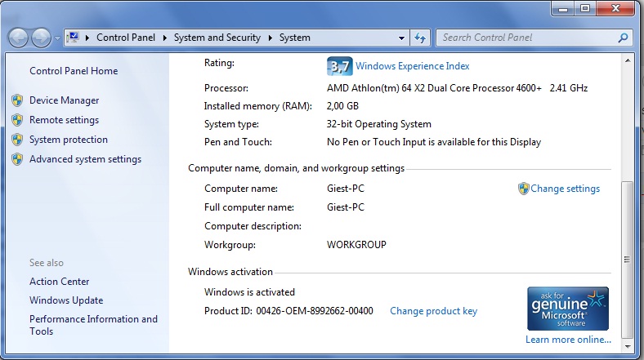644x360 pixels.
Task: Open Advanced system settings
Action: (x=86, y=159)
